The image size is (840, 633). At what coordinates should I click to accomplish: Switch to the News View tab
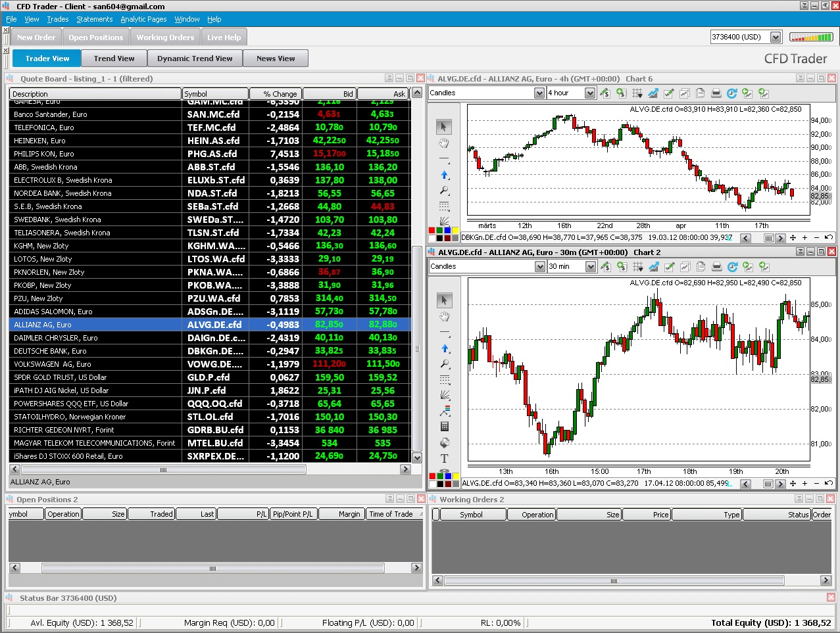[x=276, y=59]
